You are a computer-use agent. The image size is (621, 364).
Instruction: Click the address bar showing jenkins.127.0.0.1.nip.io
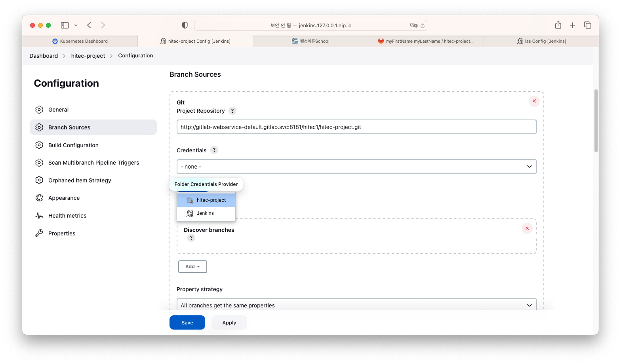tap(310, 25)
